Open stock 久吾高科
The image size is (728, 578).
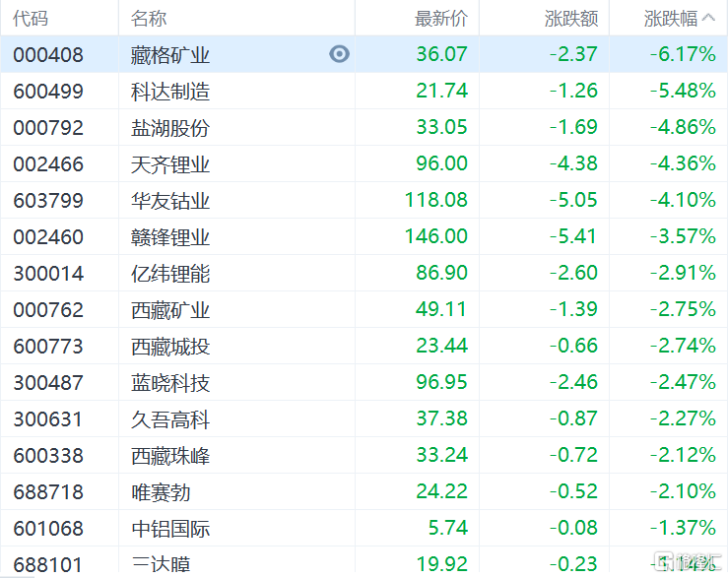click(x=170, y=419)
